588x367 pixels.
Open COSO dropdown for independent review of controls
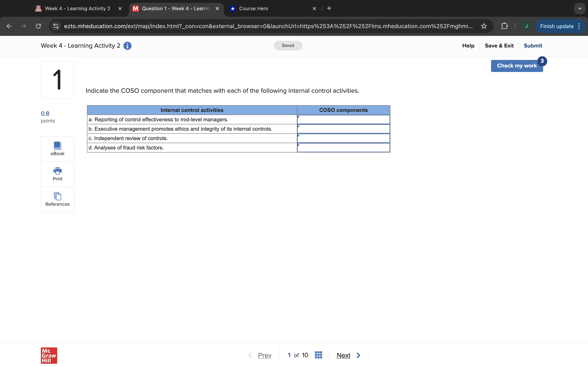click(343, 138)
